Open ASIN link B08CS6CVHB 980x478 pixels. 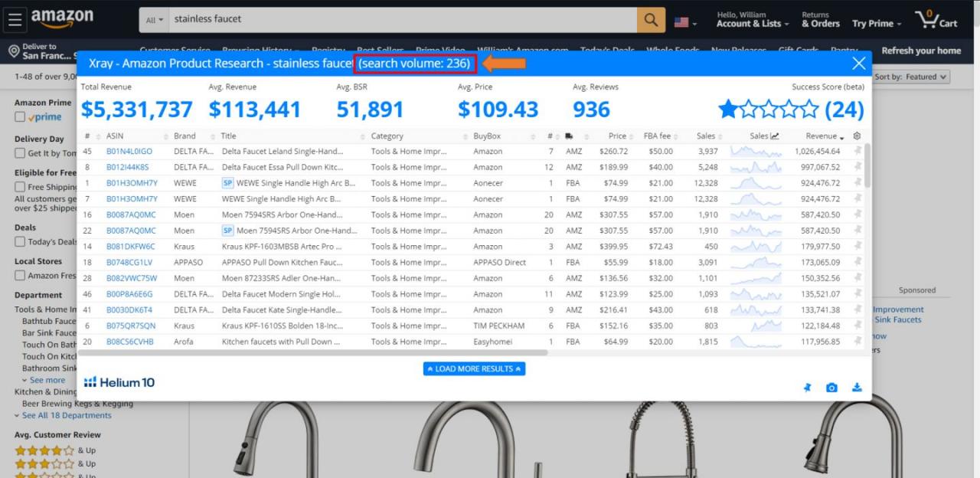tap(130, 342)
